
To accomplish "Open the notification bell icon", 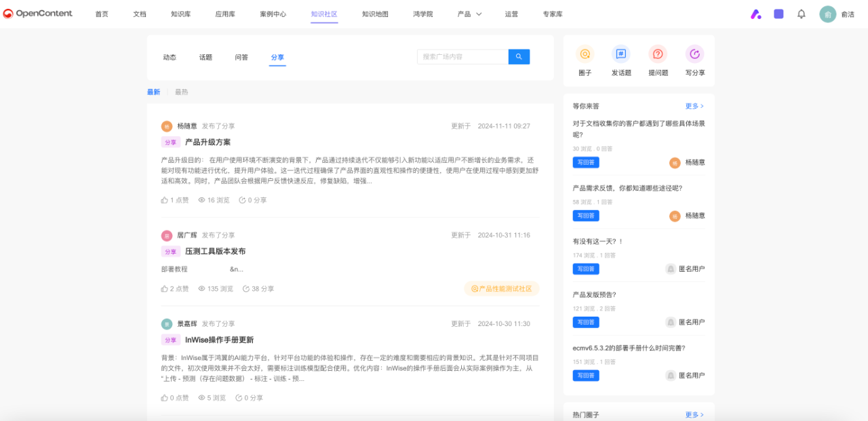I will 801,14.
